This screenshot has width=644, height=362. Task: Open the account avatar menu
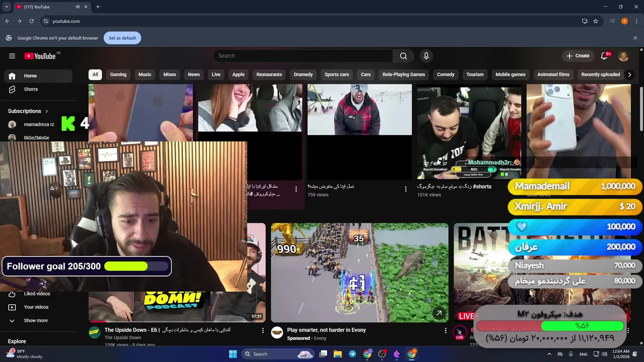(623, 56)
